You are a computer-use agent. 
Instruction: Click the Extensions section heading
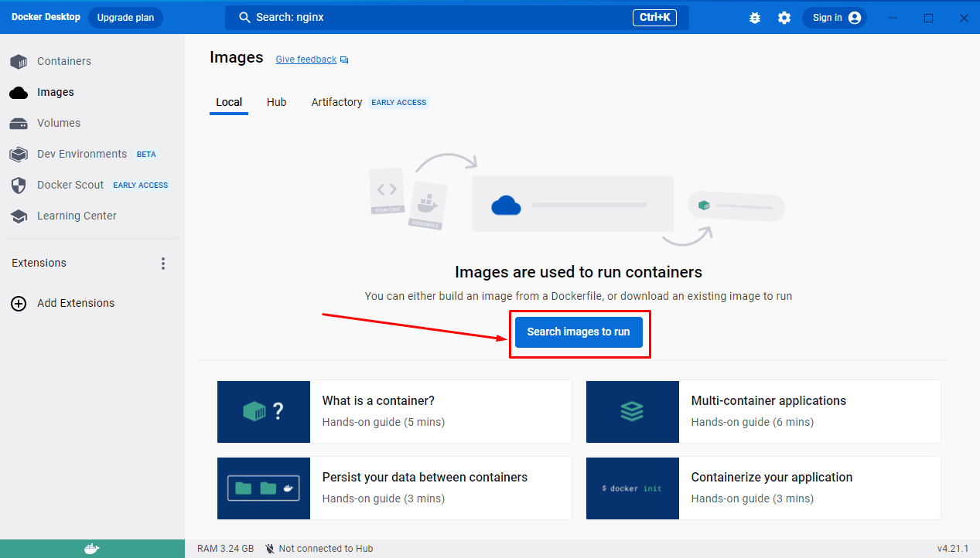point(39,263)
